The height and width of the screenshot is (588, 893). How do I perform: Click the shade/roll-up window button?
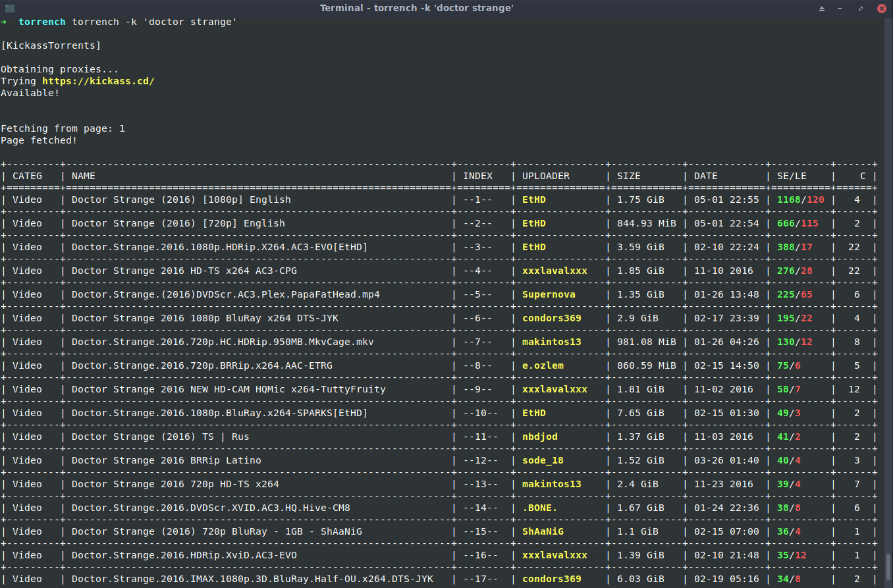coord(822,9)
